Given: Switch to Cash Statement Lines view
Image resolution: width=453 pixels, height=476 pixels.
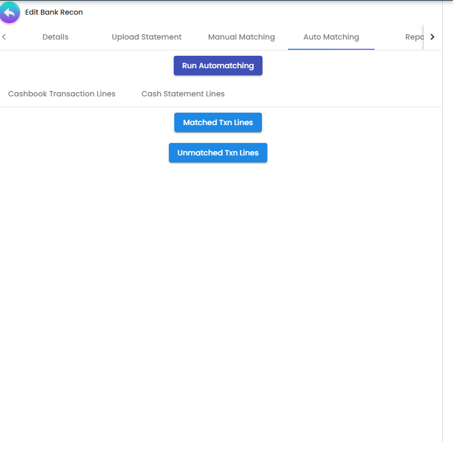Looking at the screenshot, I should click(182, 94).
